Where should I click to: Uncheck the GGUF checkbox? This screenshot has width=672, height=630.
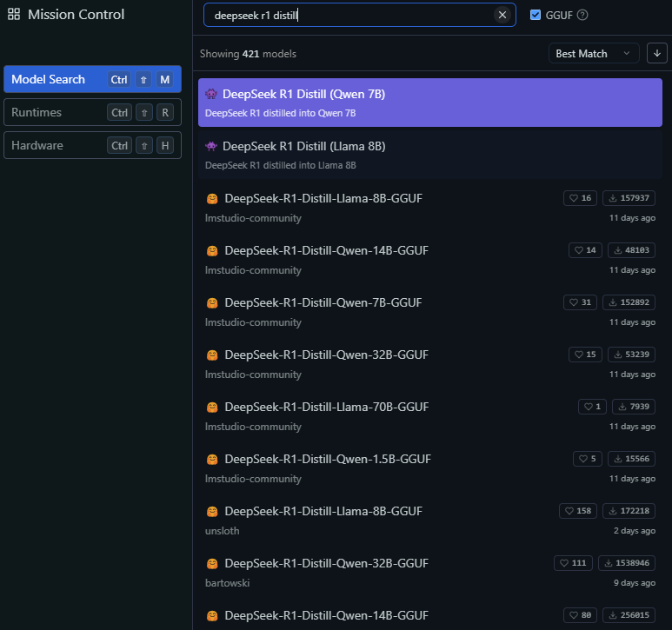tap(535, 15)
